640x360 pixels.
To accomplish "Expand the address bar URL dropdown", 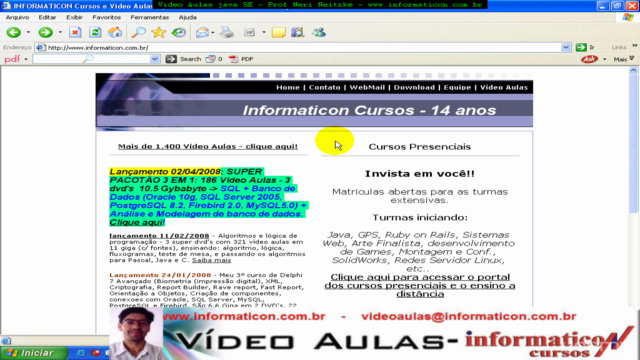I will [565, 47].
